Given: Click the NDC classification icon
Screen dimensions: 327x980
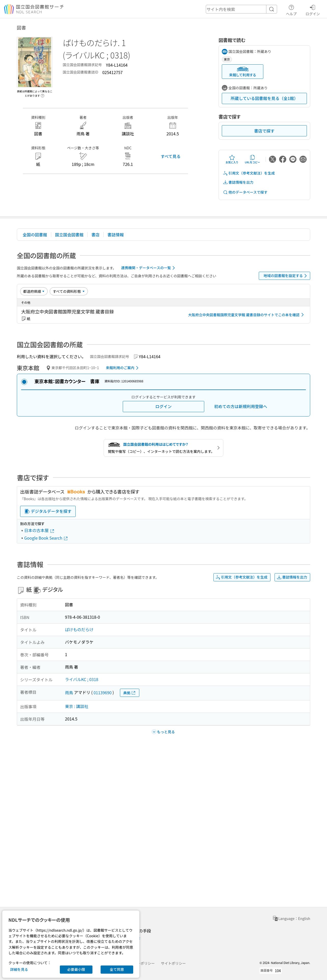Looking at the screenshot, I should point(128,156).
